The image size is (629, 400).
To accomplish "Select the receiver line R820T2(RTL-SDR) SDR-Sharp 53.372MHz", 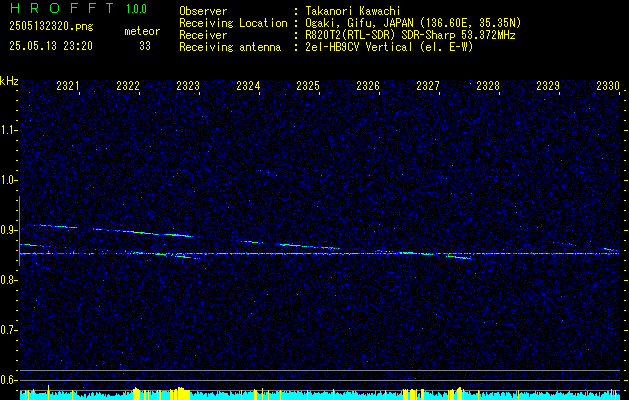I will tap(410, 35).
